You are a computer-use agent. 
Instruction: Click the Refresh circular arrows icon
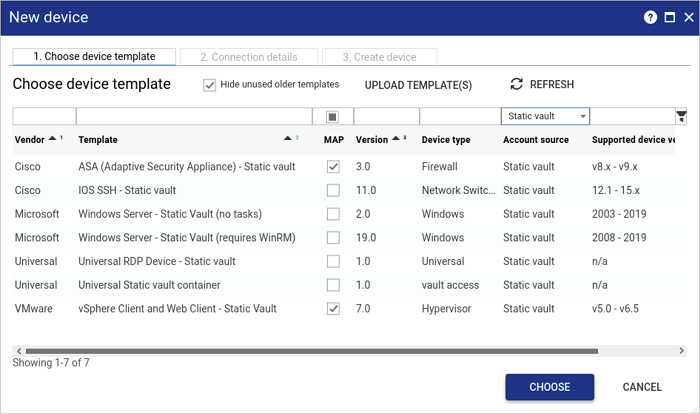517,85
